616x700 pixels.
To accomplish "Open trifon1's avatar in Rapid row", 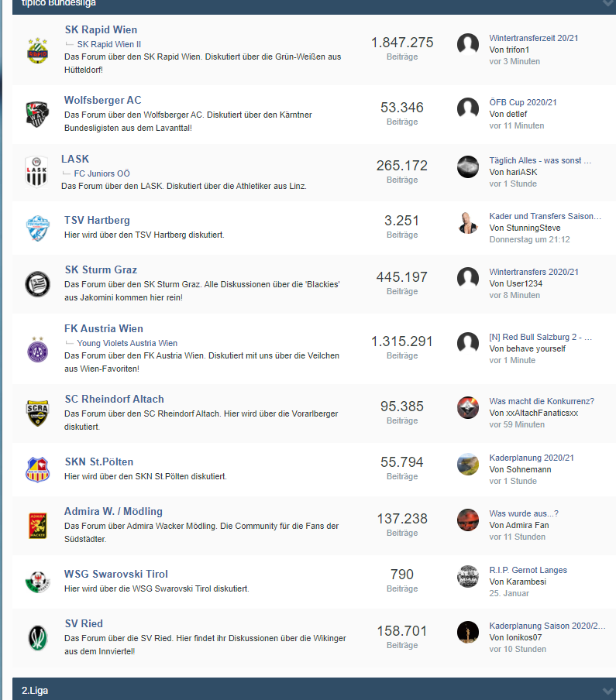I will [468, 43].
